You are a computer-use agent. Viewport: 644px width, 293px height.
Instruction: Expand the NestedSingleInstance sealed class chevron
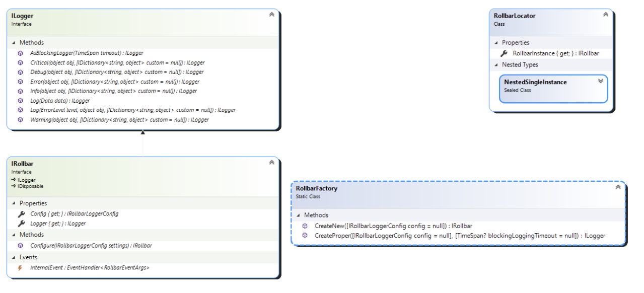(x=600, y=81)
